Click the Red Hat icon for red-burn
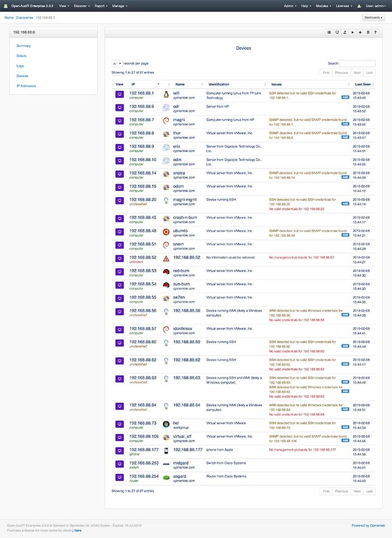 [166, 272]
